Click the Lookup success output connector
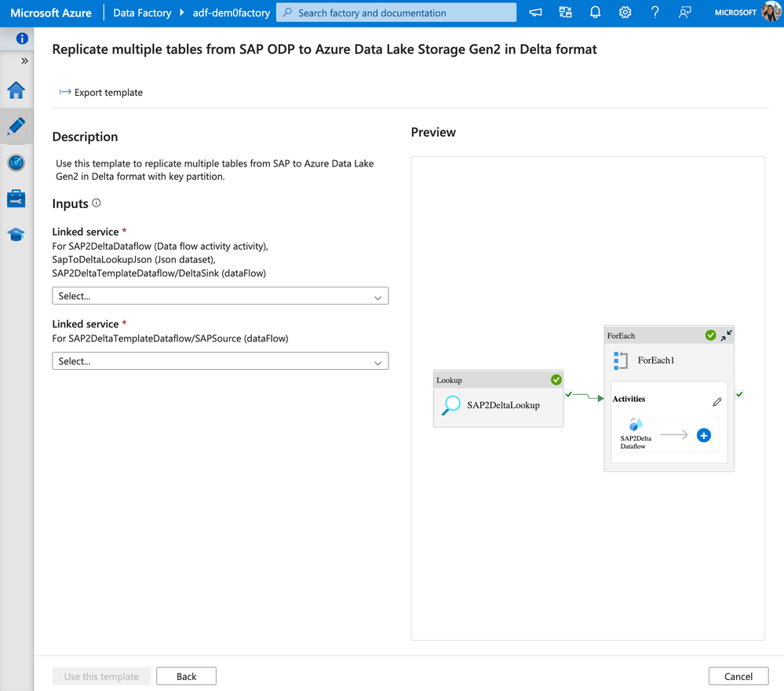Image resolution: width=784 pixels, height=691 pixels. pyautogui.click(x=568, y=394)
